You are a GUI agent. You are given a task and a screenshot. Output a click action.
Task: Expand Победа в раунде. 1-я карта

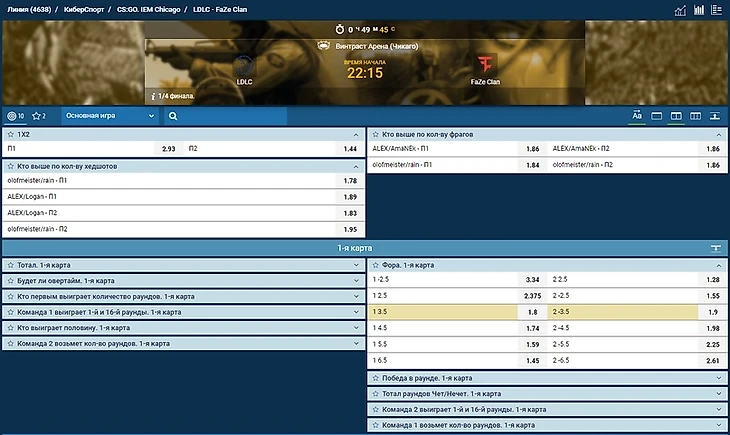pyautogui.click(x=720, y=378)
